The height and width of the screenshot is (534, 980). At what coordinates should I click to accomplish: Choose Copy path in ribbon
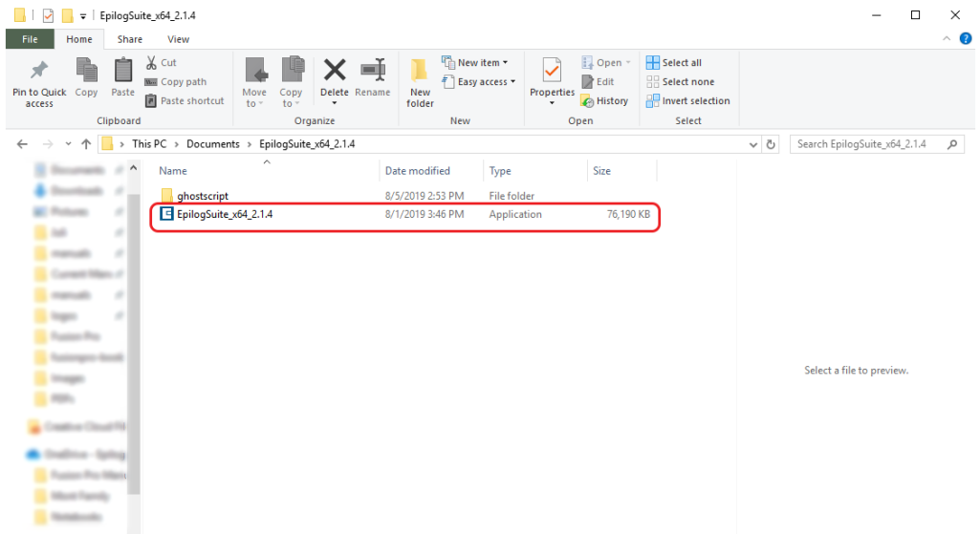(176, 82)
